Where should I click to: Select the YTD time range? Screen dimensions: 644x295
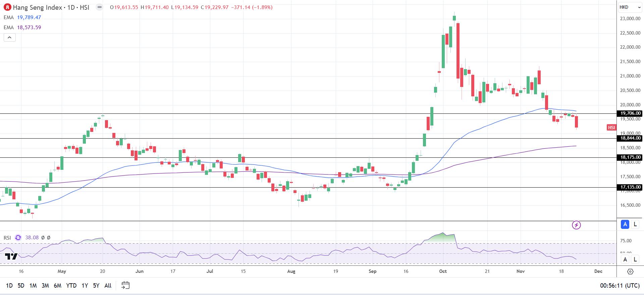pyautogui.click(x=71, y=286)
